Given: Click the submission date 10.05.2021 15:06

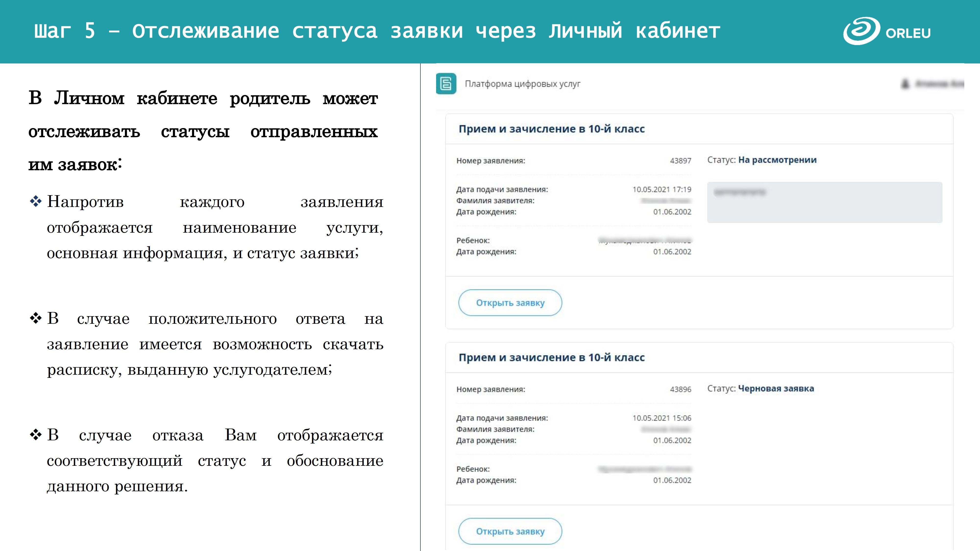Looking at the screenshot, I should pos(661,418).
